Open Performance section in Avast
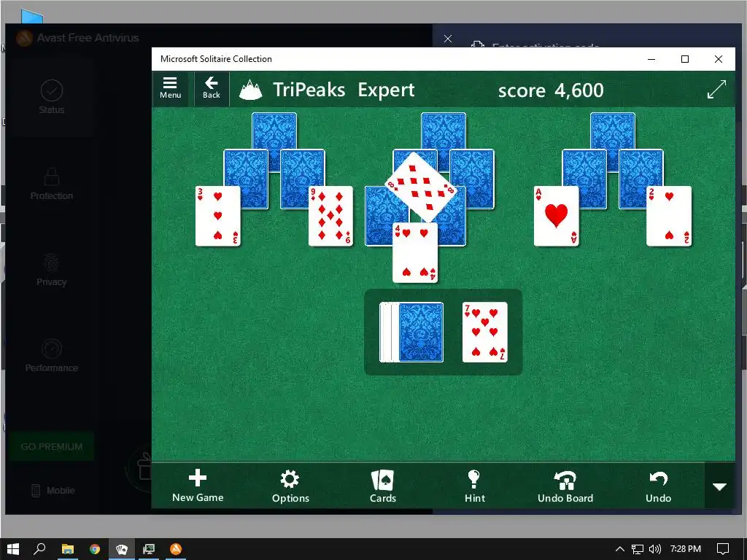This screenshot has width=747, height=560. pyautogui.click(x=52, y=356)
